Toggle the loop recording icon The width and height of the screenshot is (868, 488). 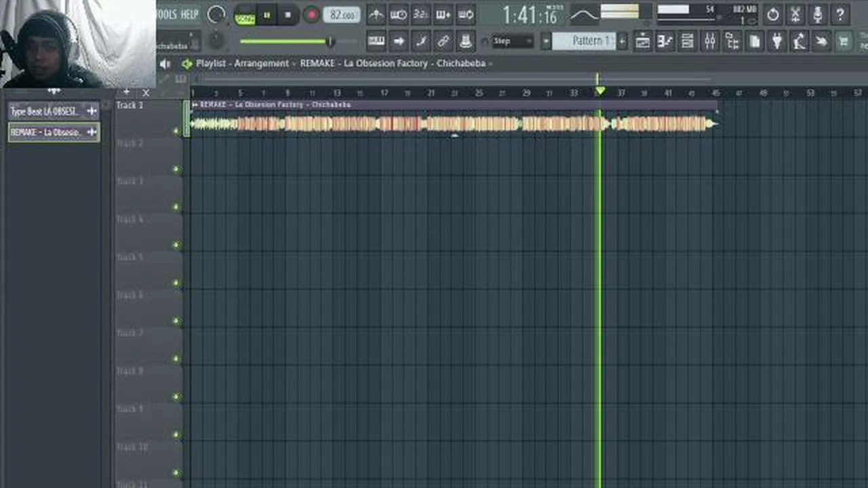click(x=465, y=14)
